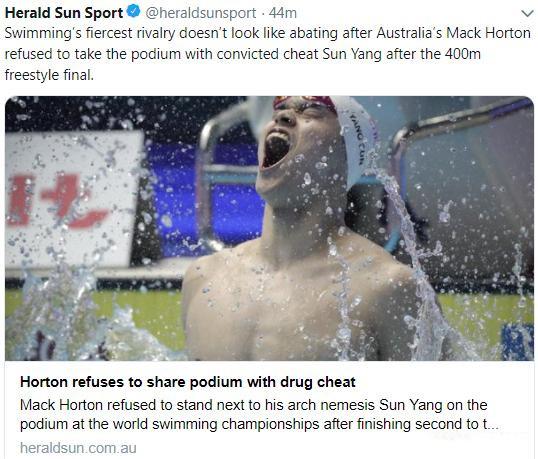538x459 pixels.
Task: Expand the tweet options chevron
Action: click(x=527, y=14)
